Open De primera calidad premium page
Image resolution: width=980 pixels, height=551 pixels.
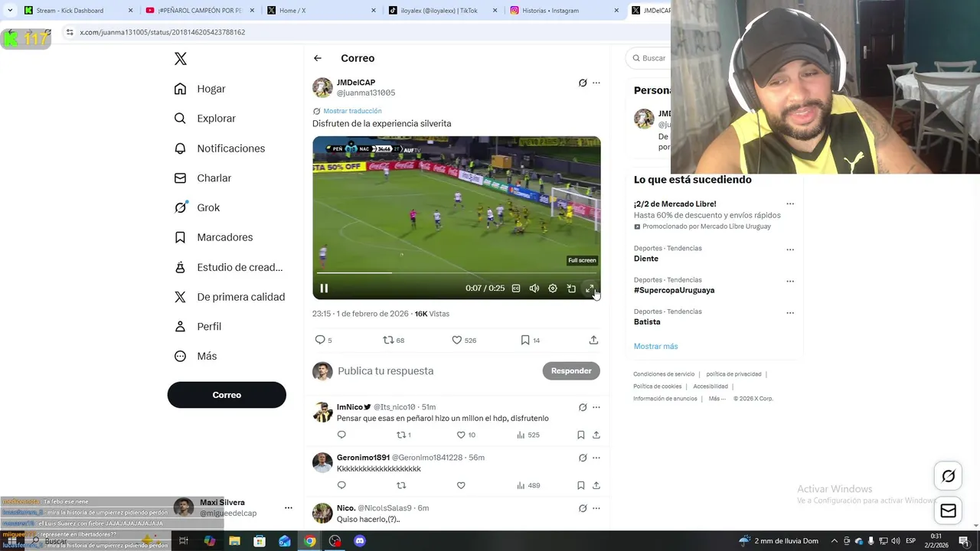click(x=229, y=297)
